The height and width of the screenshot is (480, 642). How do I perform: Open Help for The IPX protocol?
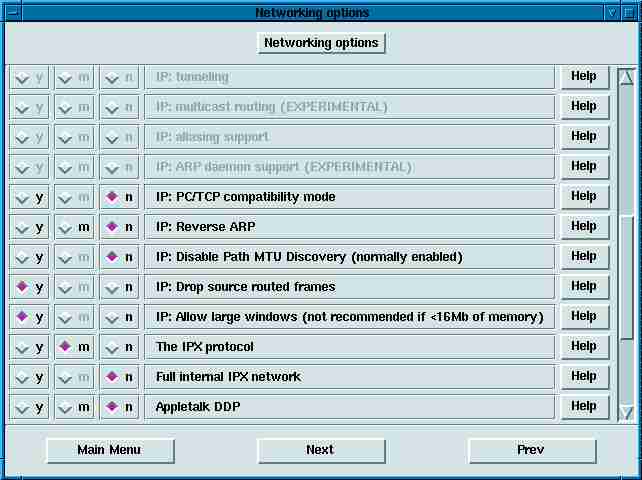click(584, 347)
